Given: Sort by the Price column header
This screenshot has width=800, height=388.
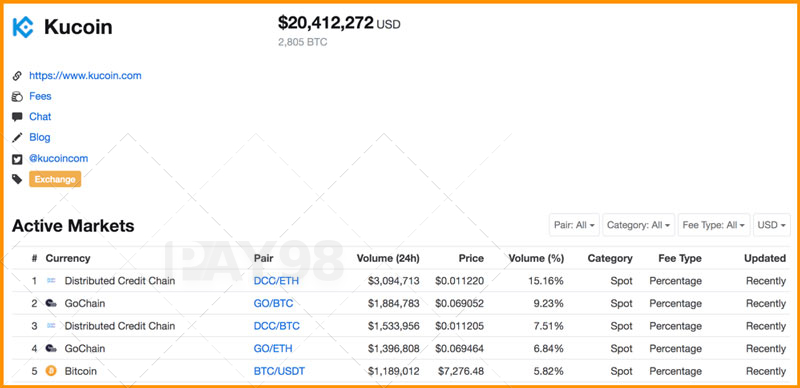Looking at the screenshot, I should (471, 258).
